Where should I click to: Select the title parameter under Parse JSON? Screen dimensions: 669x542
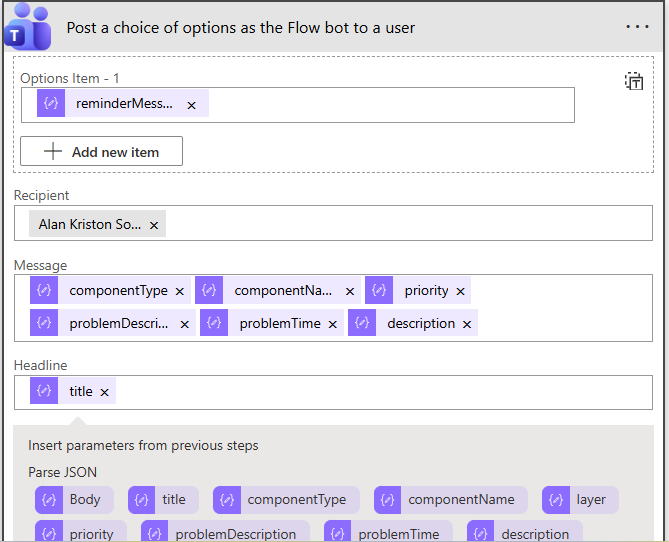point(163,500)
